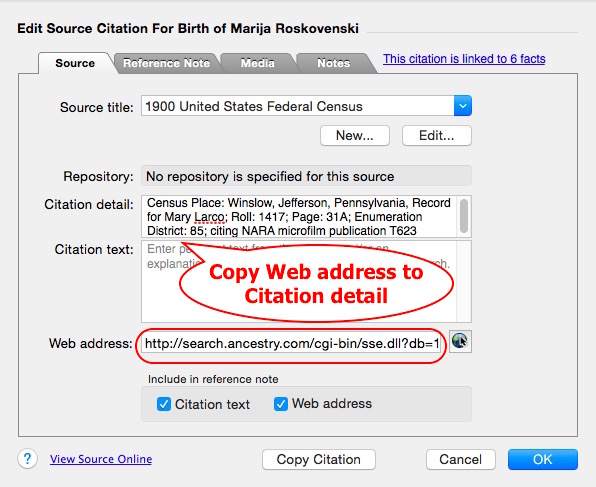The width and height of the screenshot is (596, 487).
Task: Uncheck the Web address checkbox
Action: pos(281,404)
